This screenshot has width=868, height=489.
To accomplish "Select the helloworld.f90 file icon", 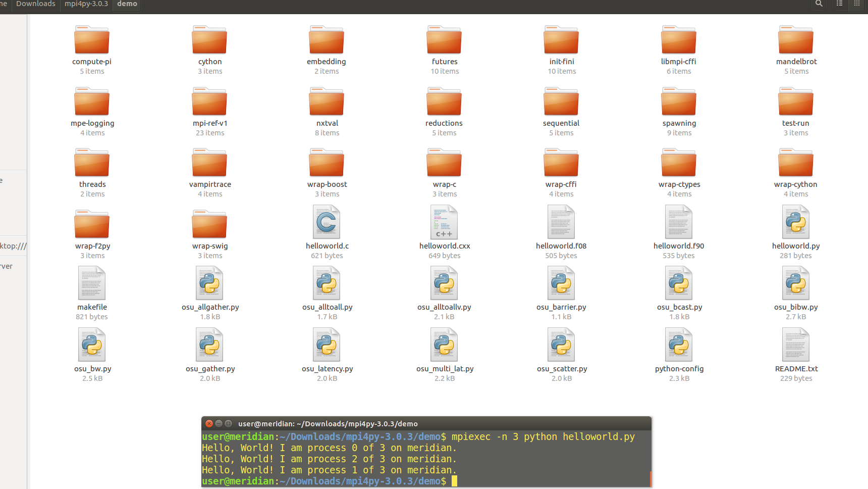I will click(x=679, y=222).
